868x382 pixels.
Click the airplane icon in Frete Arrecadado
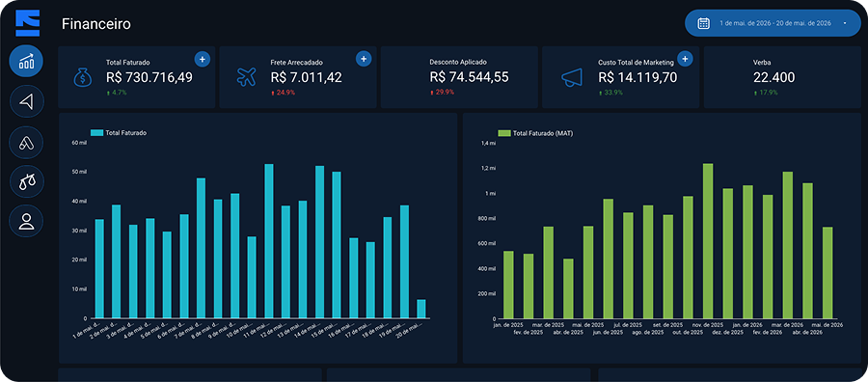pyautogui.click(x=246, y=77)
